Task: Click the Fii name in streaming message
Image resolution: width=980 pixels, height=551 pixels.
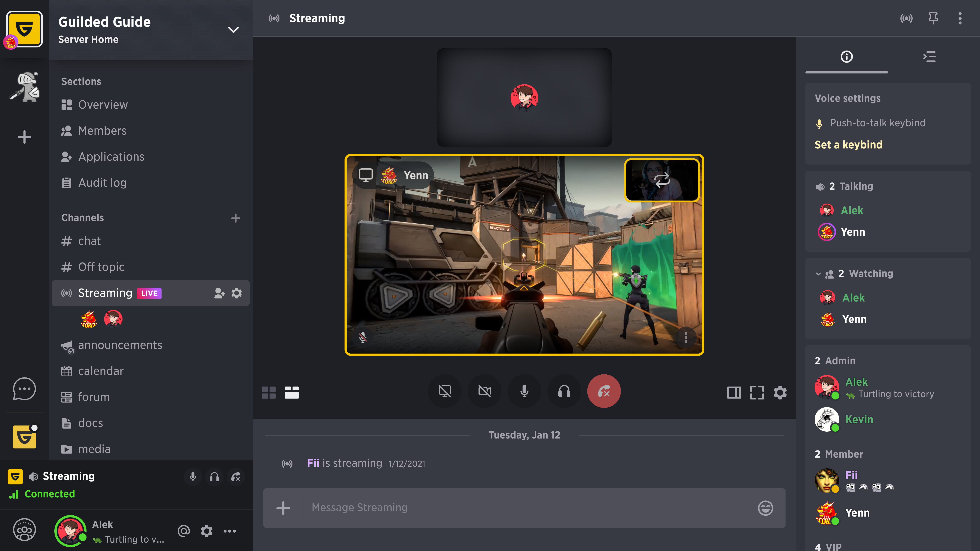Action: 313,463
